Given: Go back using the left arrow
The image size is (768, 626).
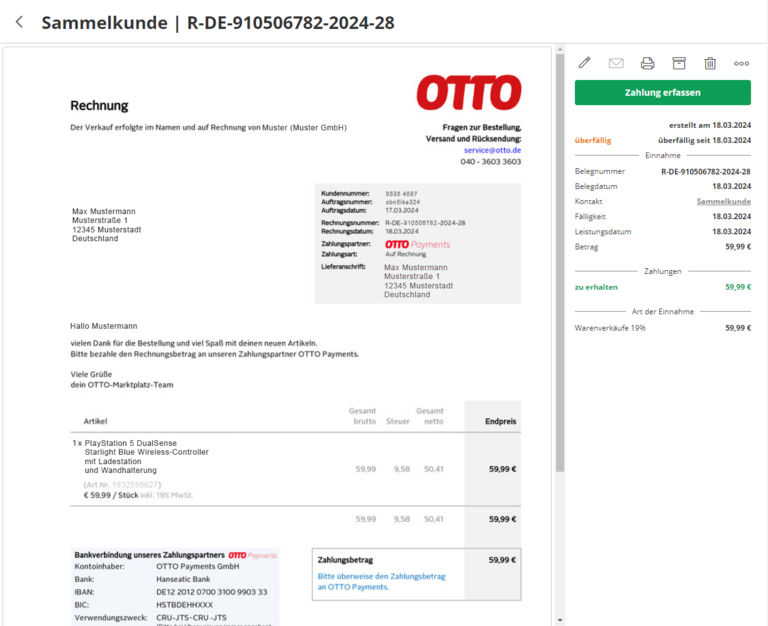Looking at the screenshot, I should coord(19,22).
